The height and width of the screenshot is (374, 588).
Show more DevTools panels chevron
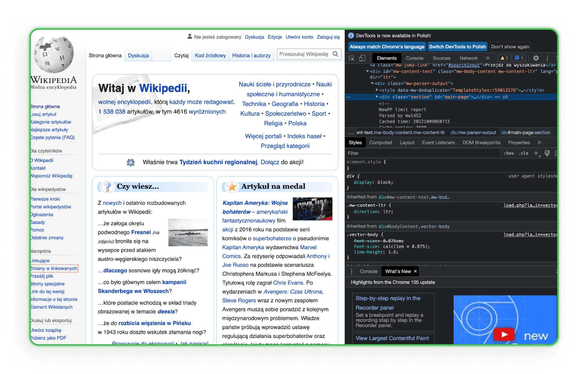[x=488, y=58]
